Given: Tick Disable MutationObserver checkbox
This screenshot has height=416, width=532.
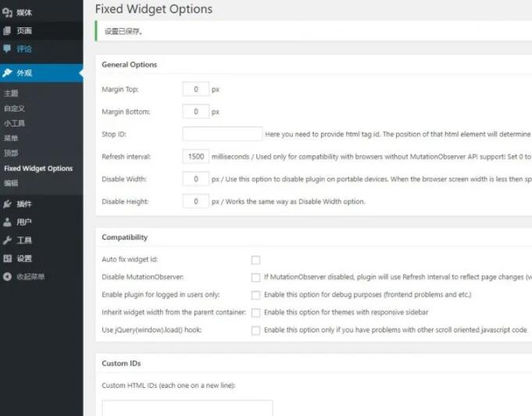Looking at the screenshot, I should 255,278.
